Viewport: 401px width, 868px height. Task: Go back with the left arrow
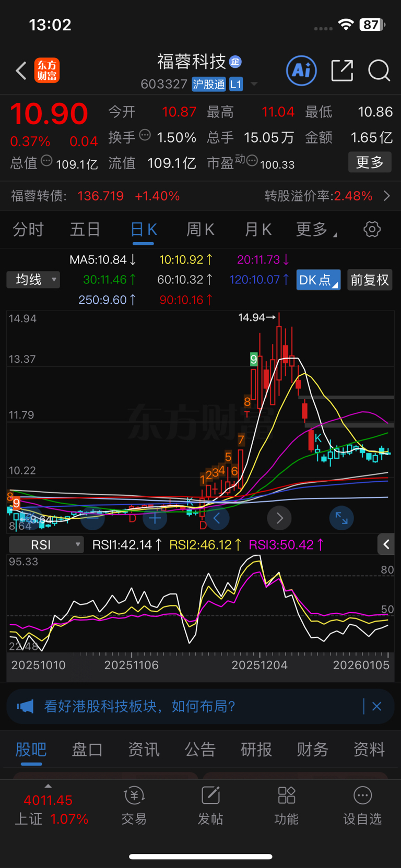(21, 70)
